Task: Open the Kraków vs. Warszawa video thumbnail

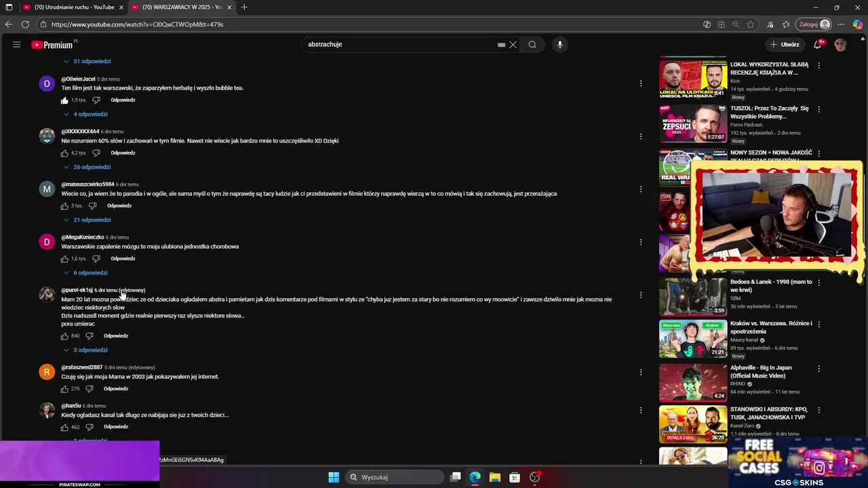Action: [x=693, y=339]
